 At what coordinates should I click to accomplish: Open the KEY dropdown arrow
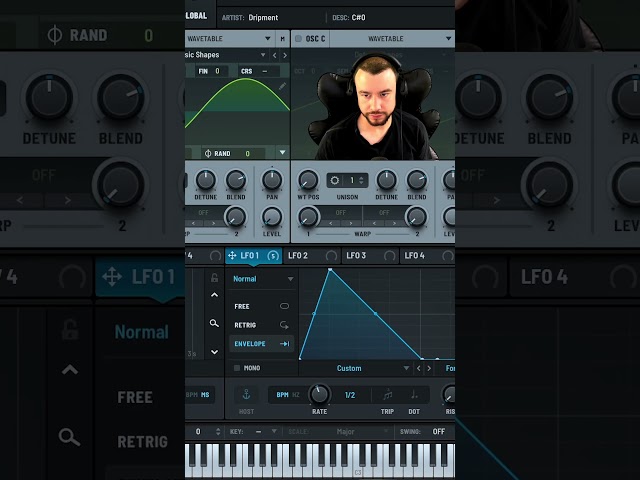[274, 431]
